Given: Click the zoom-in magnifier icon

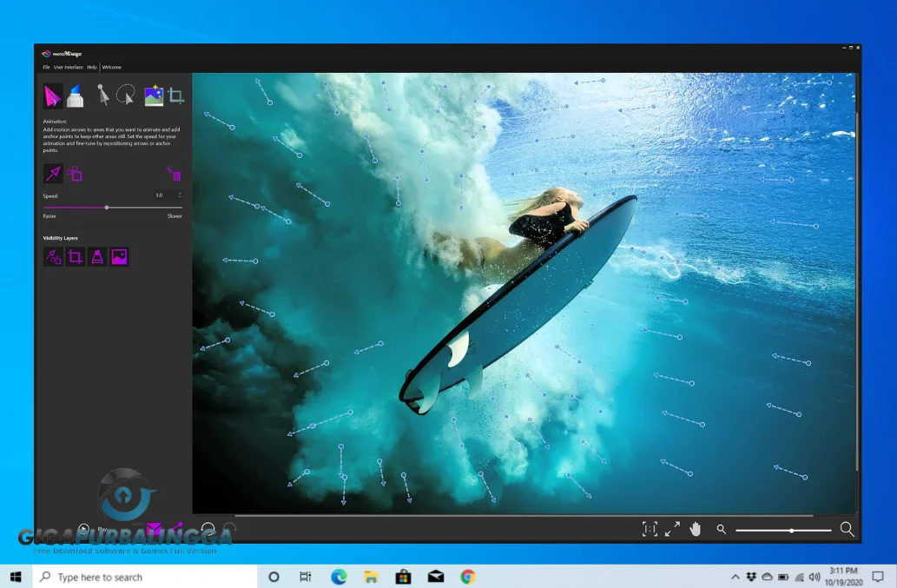Looking at the screenshot, I should click(847, 528).
